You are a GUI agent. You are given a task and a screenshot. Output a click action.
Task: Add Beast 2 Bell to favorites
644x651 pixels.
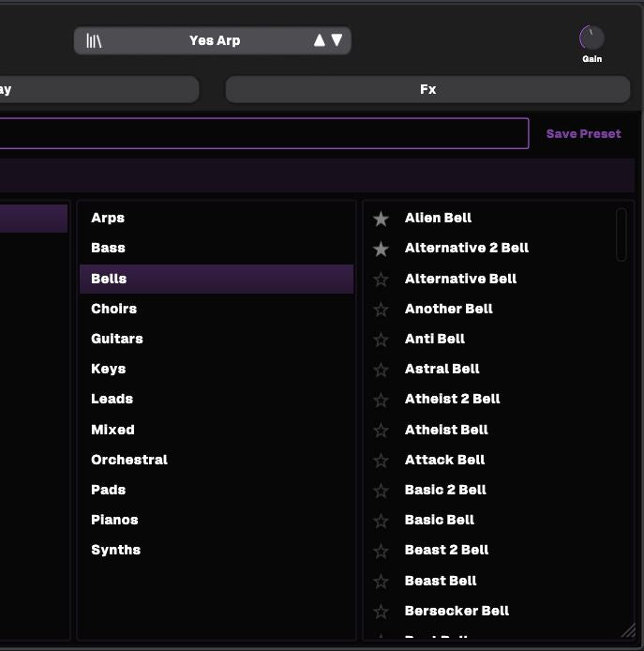[x=381, y=551]
